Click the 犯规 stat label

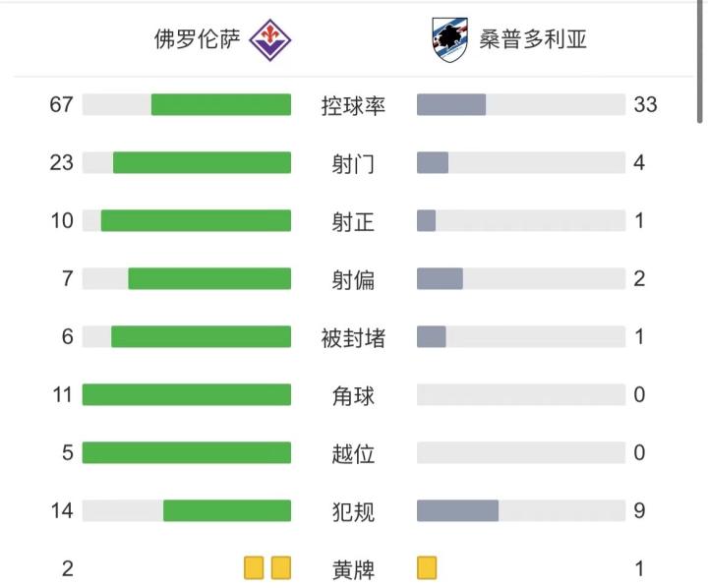[354, 511]
